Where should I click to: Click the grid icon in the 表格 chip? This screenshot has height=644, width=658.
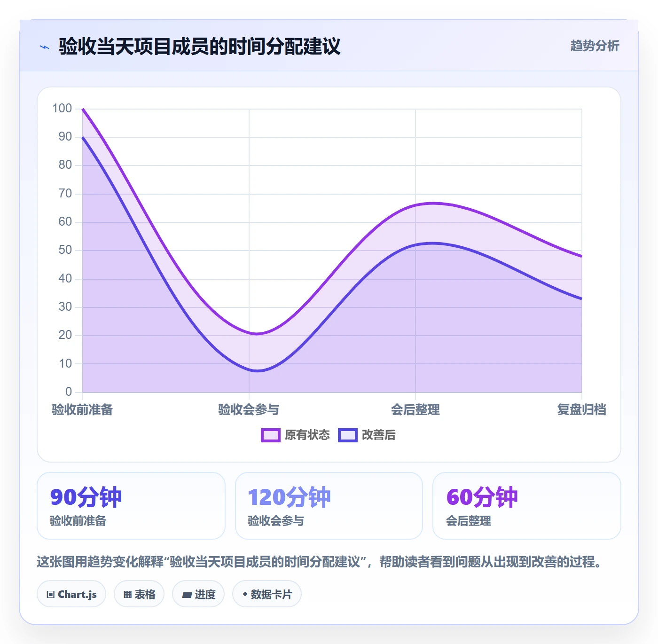click(x=127, y=595)
